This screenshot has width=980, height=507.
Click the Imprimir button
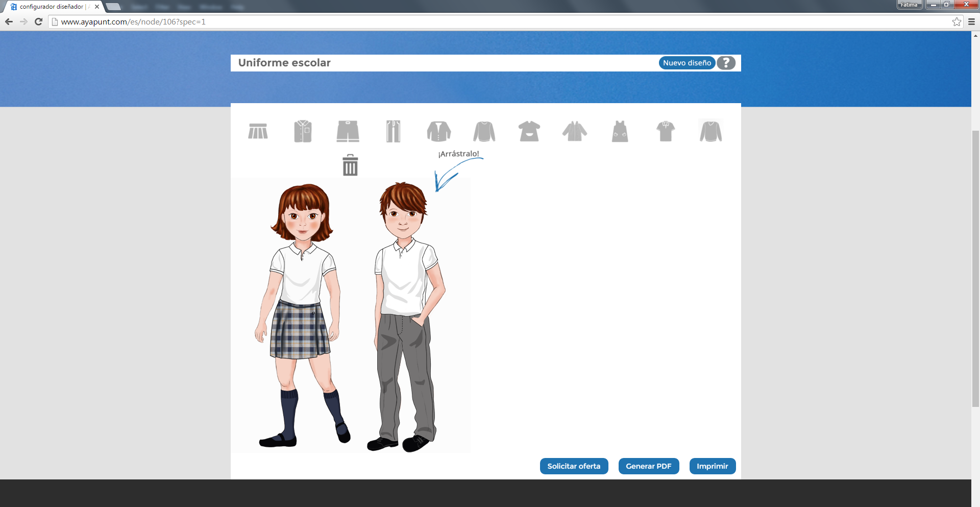click(712, 466)
